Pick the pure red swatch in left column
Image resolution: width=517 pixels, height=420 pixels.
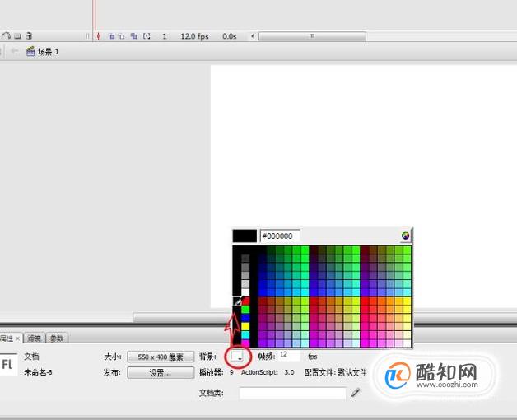coord(245,301)
